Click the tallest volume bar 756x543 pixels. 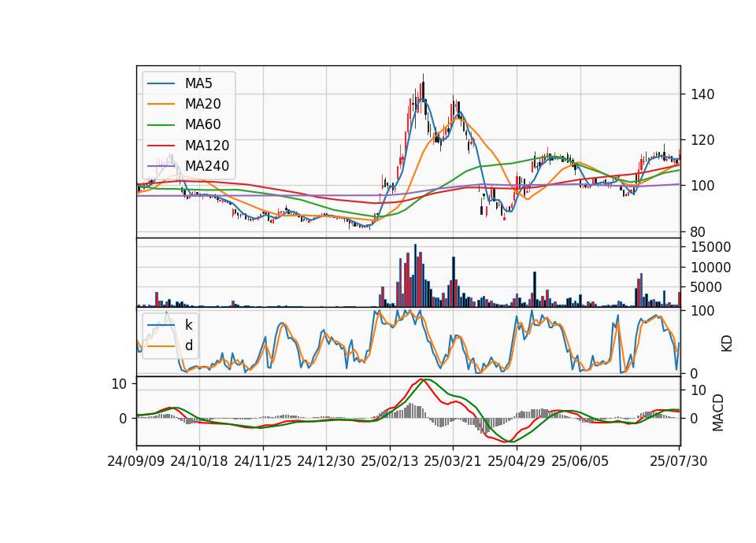pos(415,275)
